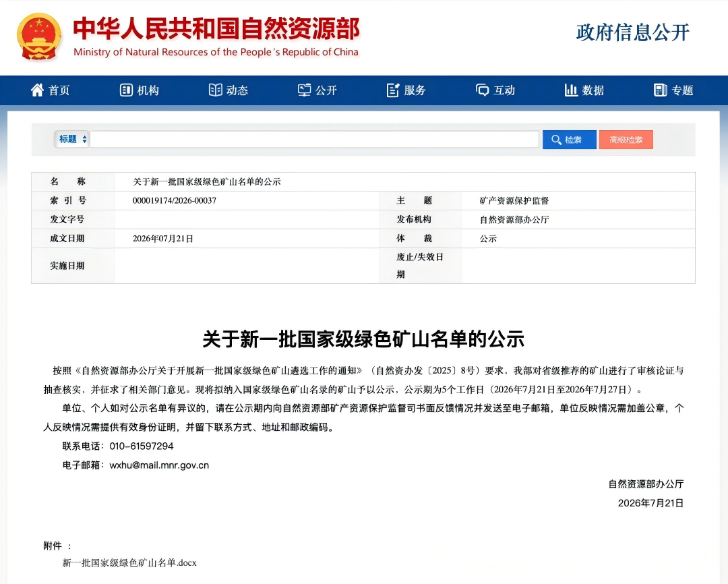
Task: Click index number 000019174/2026-00037
Action: 175,201
